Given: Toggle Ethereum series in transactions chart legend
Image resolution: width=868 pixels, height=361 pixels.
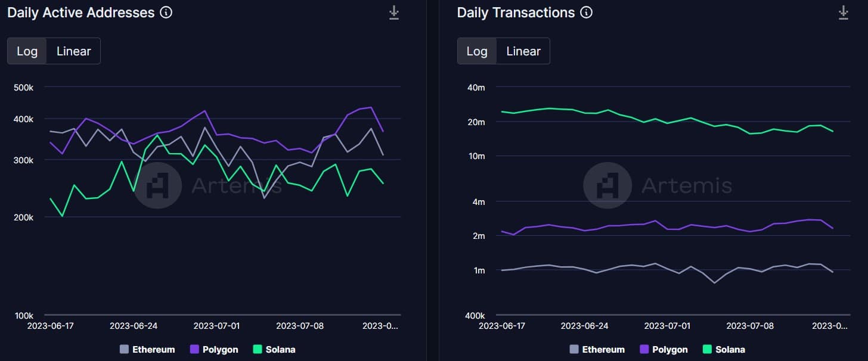Looking at the screenshot, I should pyautogui.click(x=597, y=350).
